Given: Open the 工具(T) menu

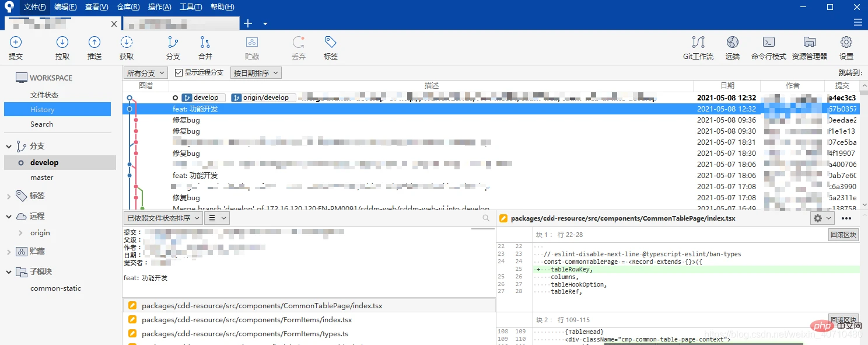Looking at the screenshot, I should [x=190, y=7].
